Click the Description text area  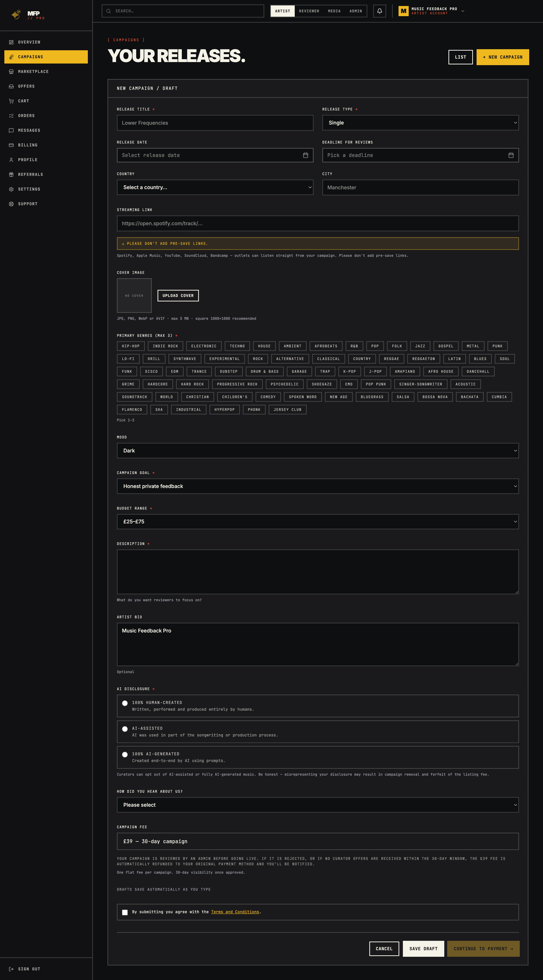(x=318, y=572)
